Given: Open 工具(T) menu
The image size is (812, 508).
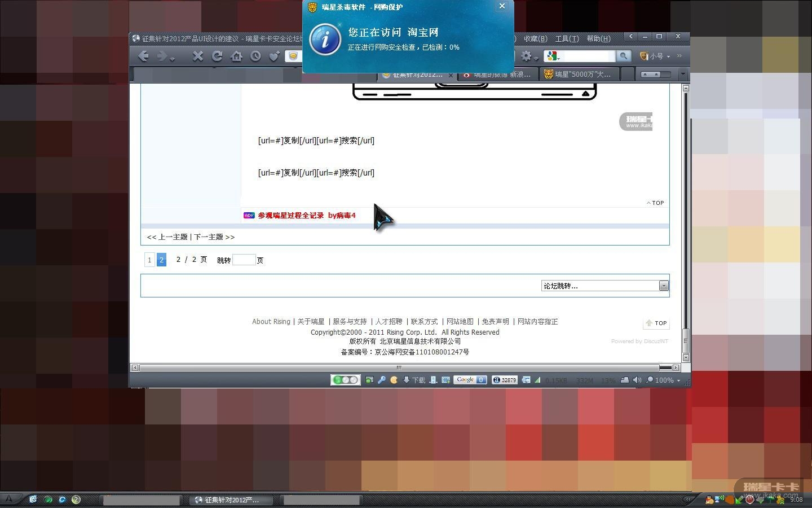Looking at the screenshot, I should pos(567,38).
